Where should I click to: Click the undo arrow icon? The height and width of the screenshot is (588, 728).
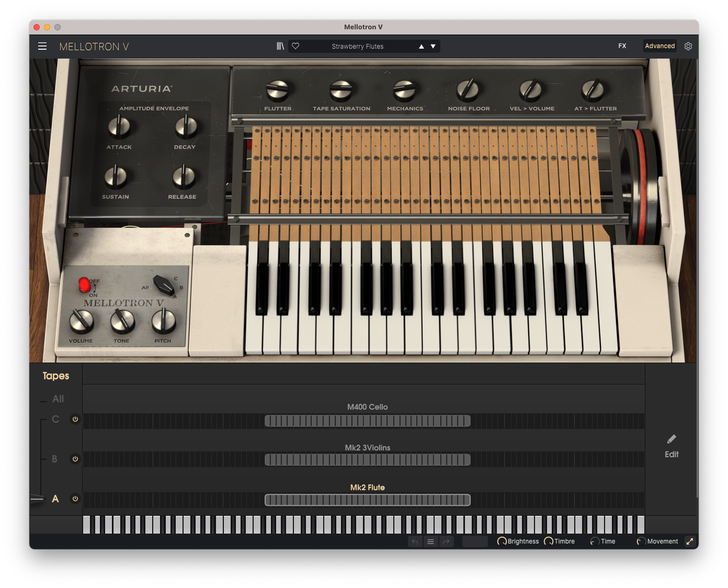pyautogui.click(x=415, y=541)
